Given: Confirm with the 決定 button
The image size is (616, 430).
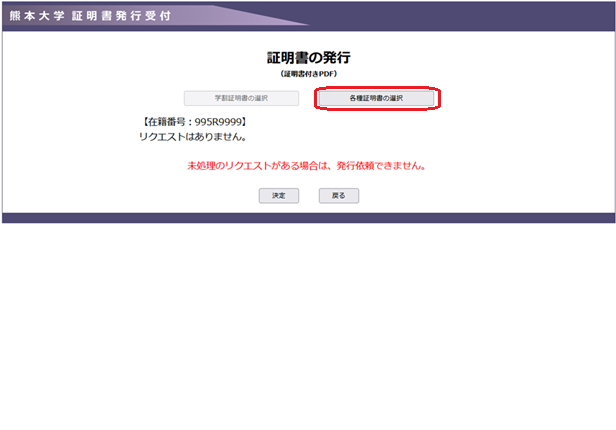Looking at the screenshot, I should 278,195.
